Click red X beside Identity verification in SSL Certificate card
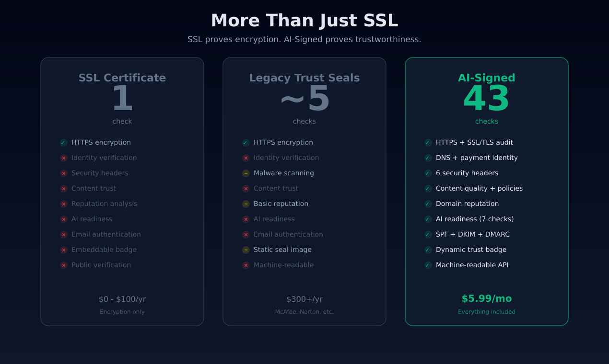The image size is (609, 364). coord(64,158)
